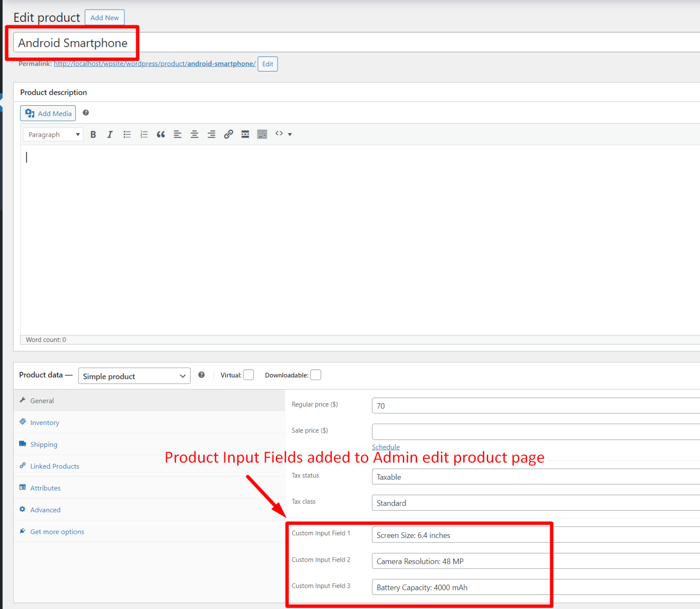Align text center in the editor
This screenshot has height=609, width=700.
point(194,134)
